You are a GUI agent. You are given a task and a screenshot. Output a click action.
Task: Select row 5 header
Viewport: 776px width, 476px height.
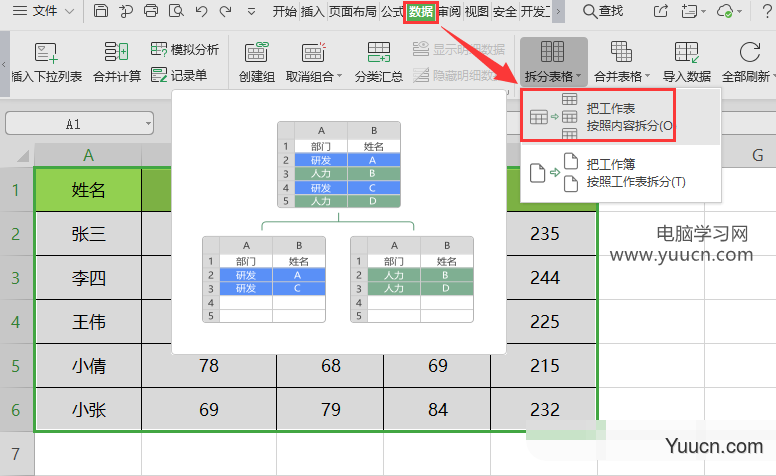(x=16, y=366)
